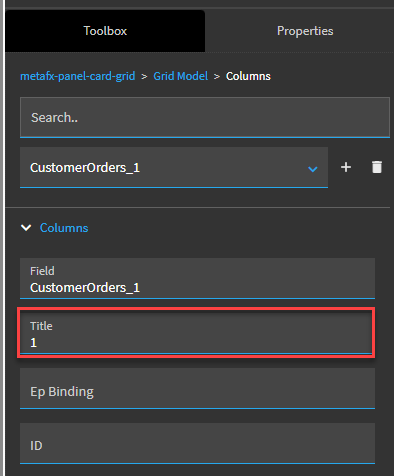Delete selected column using trash icon
Screen dimensions: 394x476
[377, 167]
